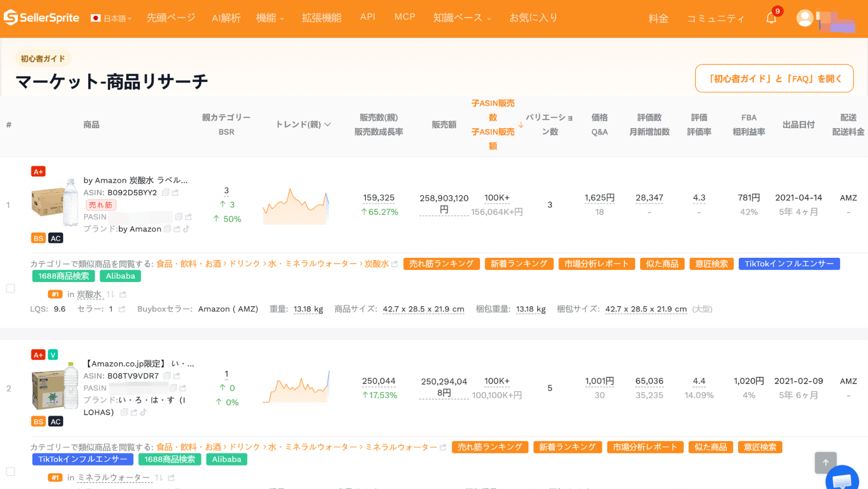
Task: Open the notifications bell
Action: point(771,18)
